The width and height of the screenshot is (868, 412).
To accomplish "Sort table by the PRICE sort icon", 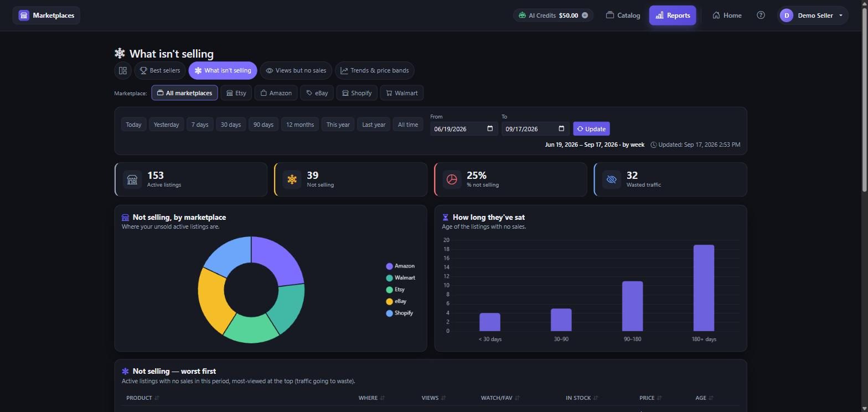I will coord(659,398).
